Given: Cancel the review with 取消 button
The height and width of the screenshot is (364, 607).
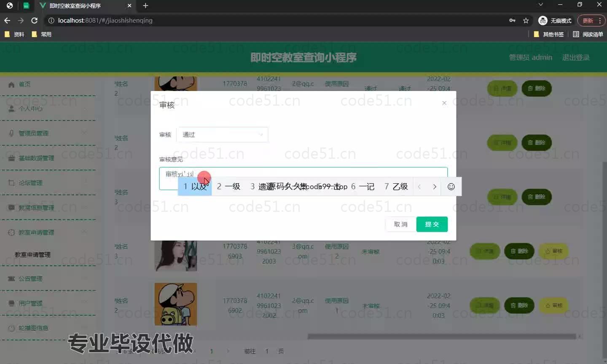Looking at the screenshot, I should (x=400, y=224).
